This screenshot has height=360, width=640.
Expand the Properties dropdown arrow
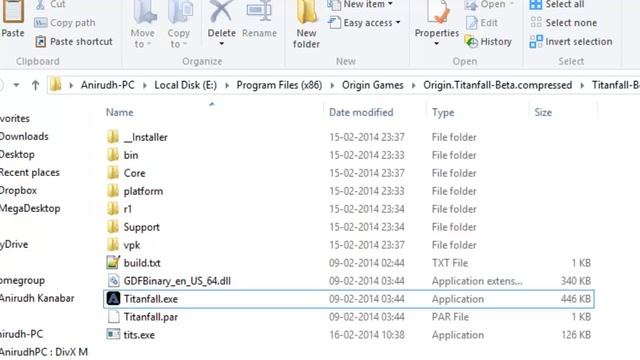(436, 44)
